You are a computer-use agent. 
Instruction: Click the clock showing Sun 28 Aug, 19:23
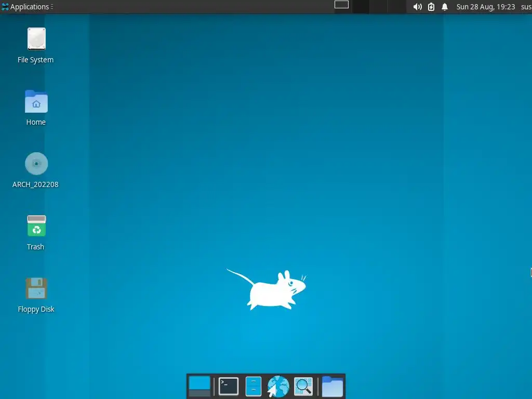click(486, 7)
